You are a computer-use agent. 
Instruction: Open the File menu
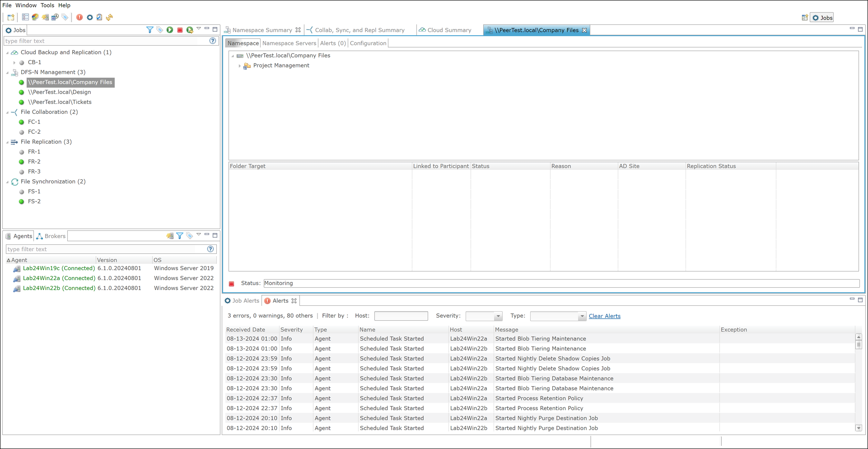click(7, 5)
